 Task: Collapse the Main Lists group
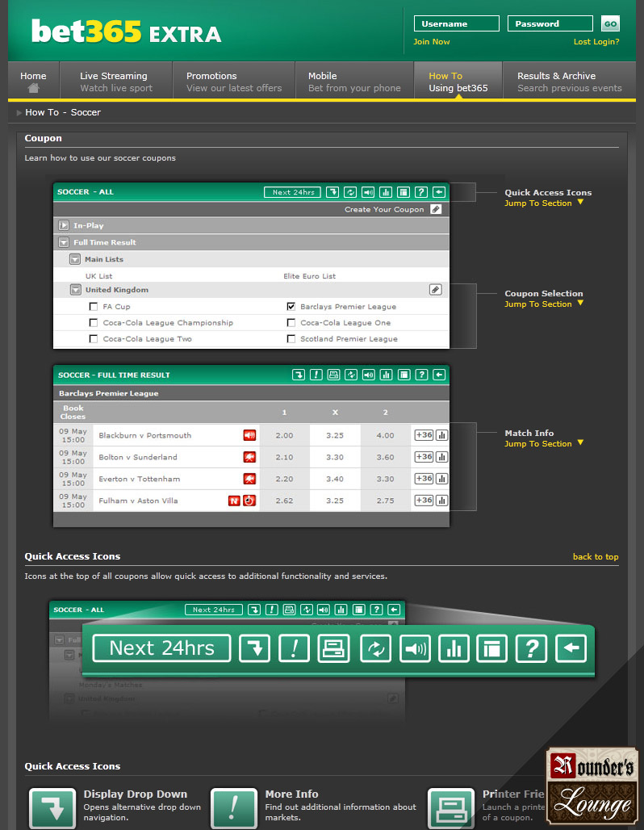point(75,259)
